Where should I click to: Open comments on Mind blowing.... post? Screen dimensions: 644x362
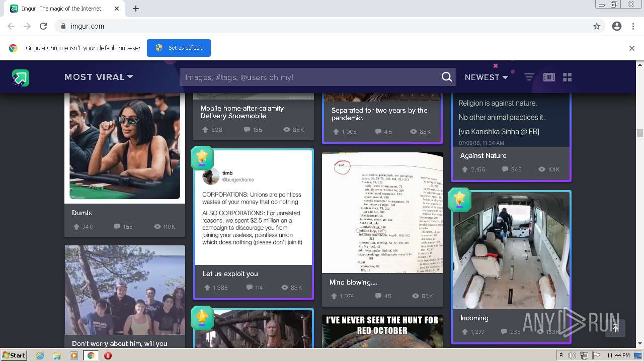tap(378, 296)
